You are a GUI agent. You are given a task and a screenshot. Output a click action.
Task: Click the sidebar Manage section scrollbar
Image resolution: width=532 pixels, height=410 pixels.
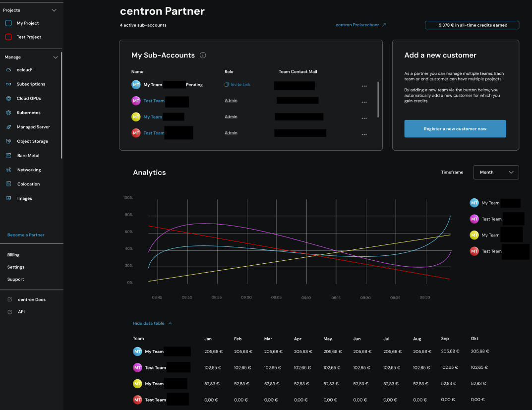click(x=61, y=106)
